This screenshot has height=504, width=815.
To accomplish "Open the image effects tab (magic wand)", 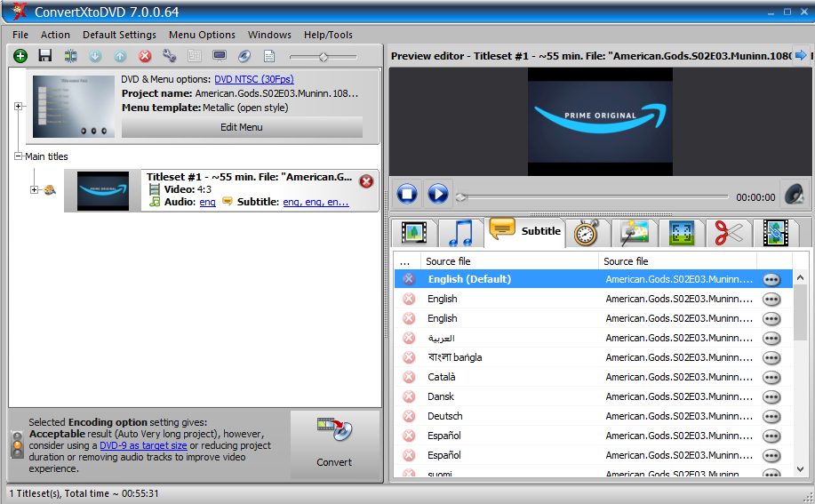I will tap(634, 233).
